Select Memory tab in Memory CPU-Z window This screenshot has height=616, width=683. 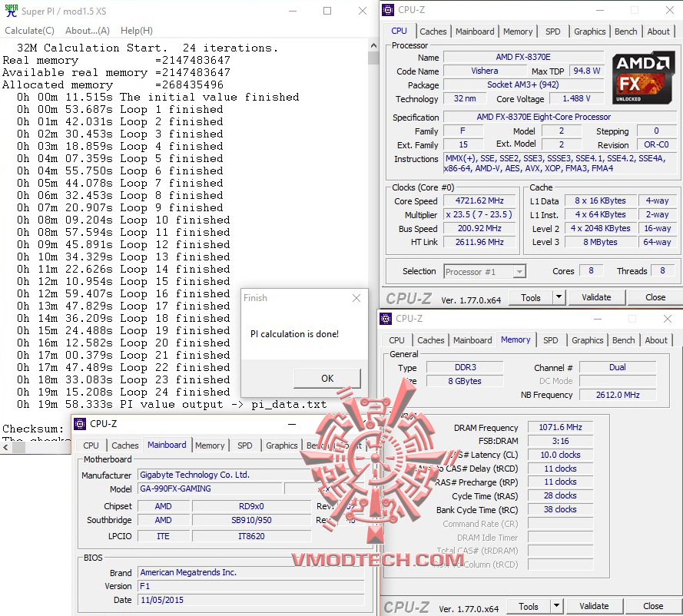click(x=516, y=339)
